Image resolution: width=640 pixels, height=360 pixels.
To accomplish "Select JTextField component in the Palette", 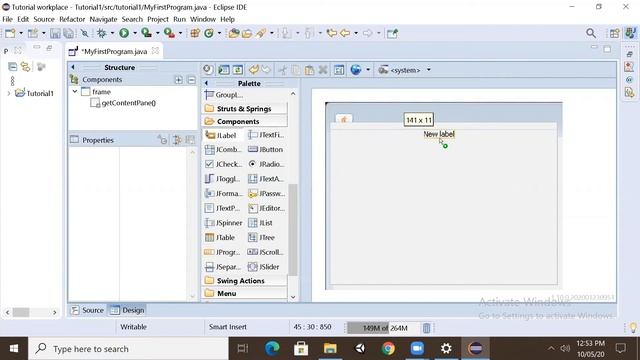I will (266, 135).
